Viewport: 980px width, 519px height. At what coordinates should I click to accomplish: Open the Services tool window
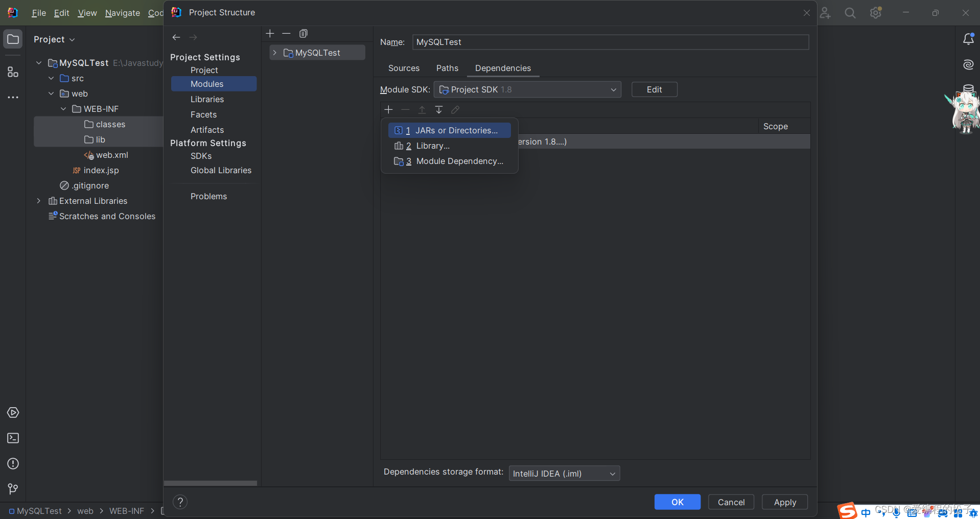(x=13, y=412)
